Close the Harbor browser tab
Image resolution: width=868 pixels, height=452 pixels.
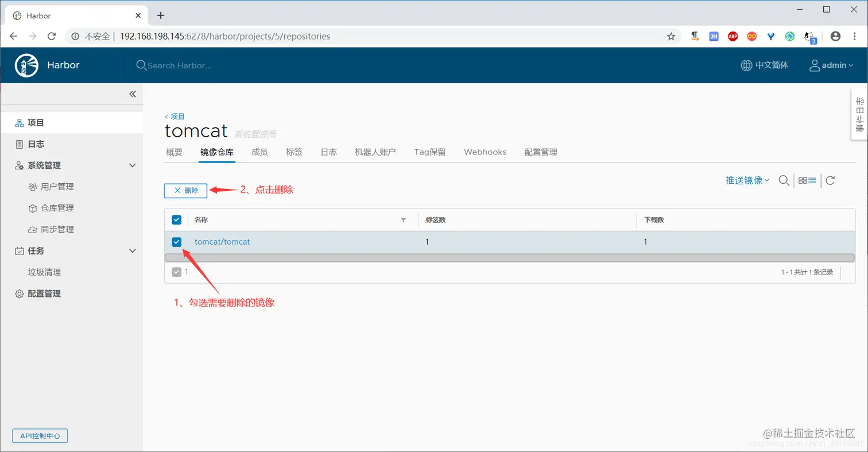[x=138, y=16]
